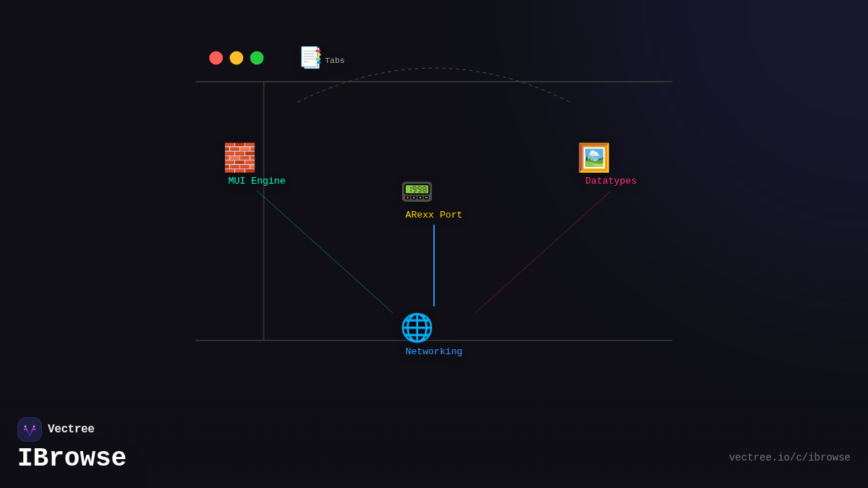This screenshot has height=488, width=868.
Task: Select the Datatypes label
Action: coord(610,181)
